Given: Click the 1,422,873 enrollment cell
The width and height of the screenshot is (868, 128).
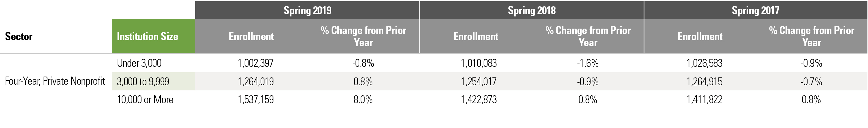Looking at the screenshot, I should click(479, 100).
